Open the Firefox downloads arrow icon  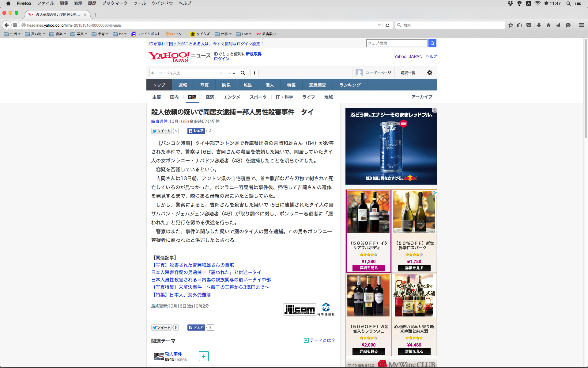539,25
